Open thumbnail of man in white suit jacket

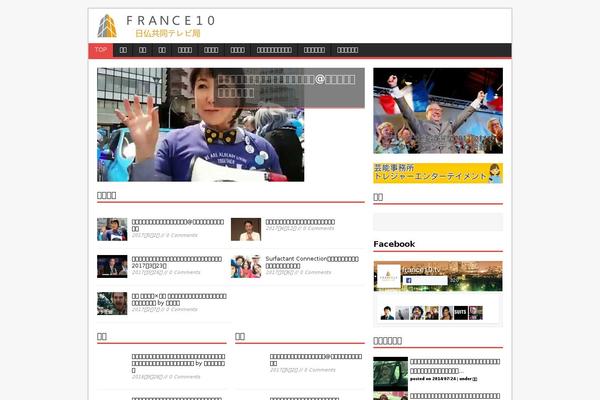[246, 229]
